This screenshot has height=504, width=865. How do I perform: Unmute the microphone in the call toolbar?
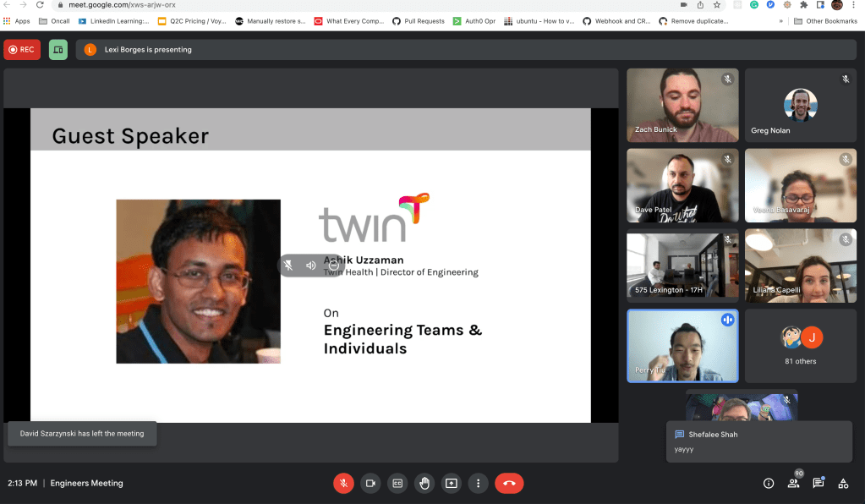343,483
